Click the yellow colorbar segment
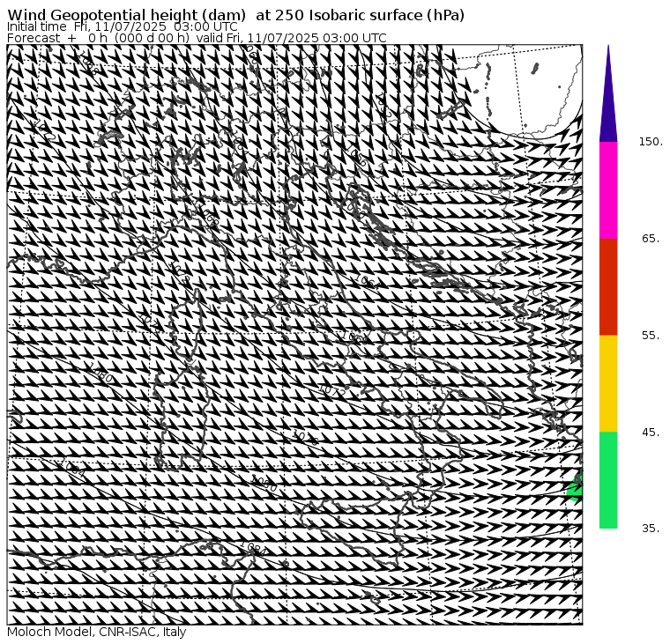The image size is (670, 644). tap(608, 383)
